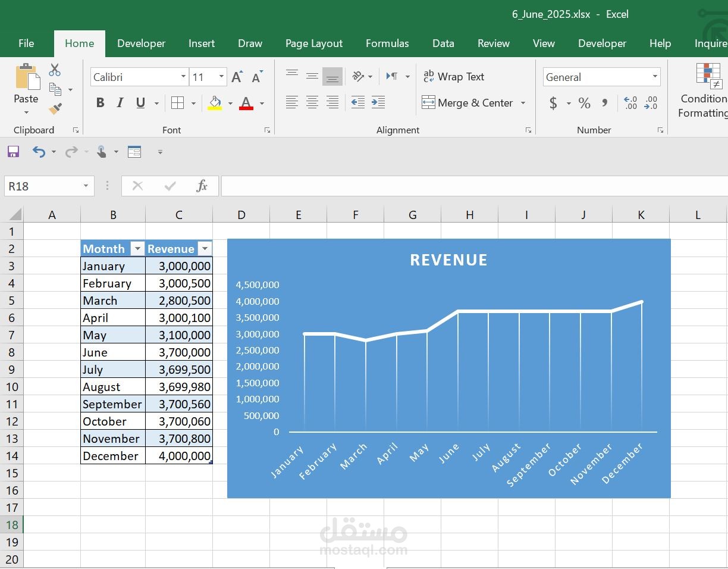Switch to the Insert ribbon tab
Image resolution: width=728 pixels, height=569 pixels.
(202, 43)
